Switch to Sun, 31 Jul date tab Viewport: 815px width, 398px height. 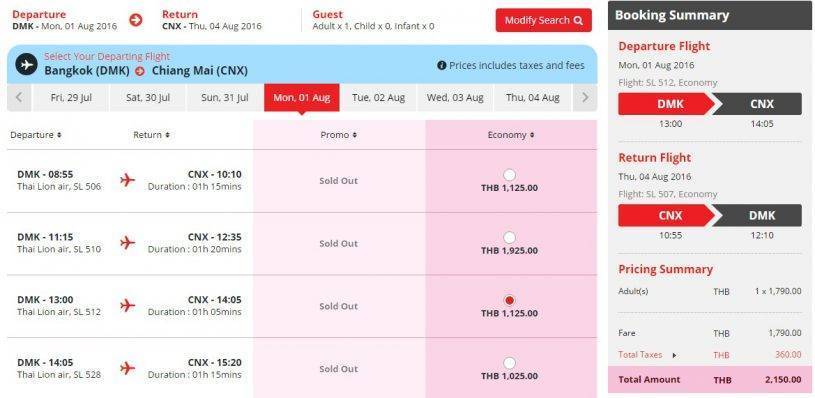(x=225, y=98)
